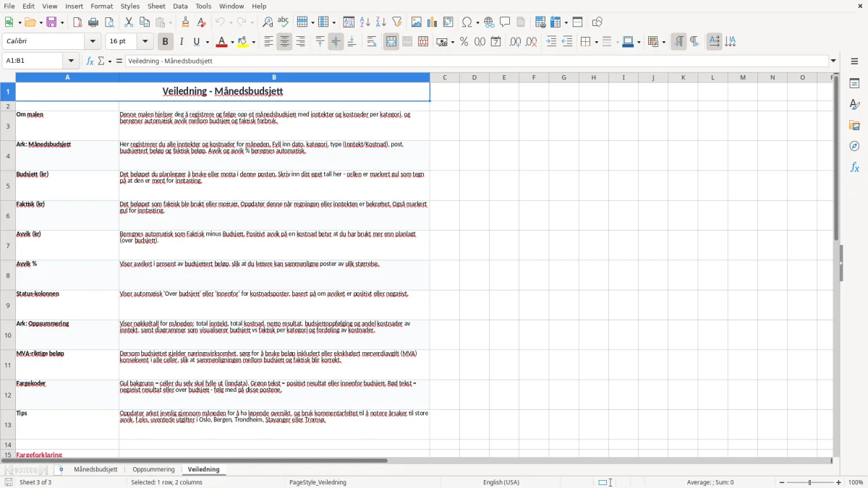Open the Styles sidebar panel
The image size is (868, 488).
pyautogui.click(x=854, y=104)
